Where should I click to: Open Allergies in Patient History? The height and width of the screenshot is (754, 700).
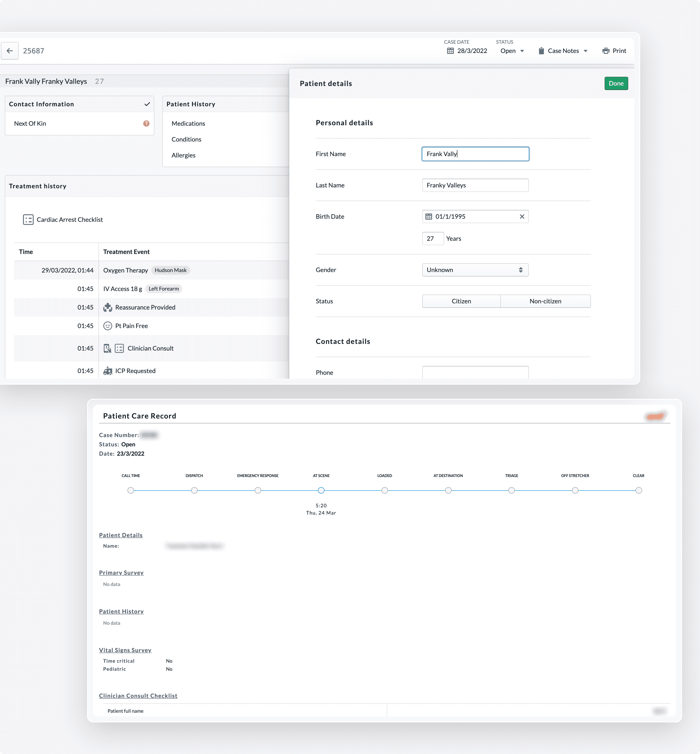[x=183, y=155]
